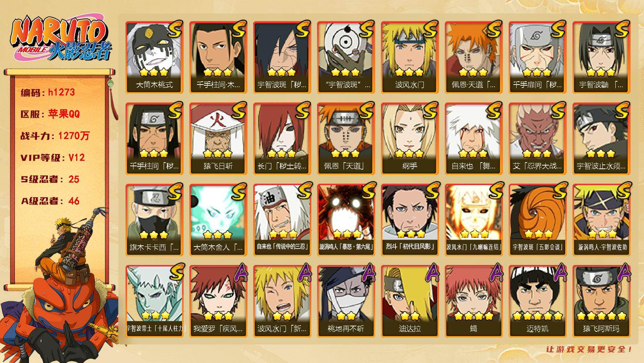The width and height of the screenshot is (644, 363).
Task: Click the S rank badge on 大筒木桃式
Action: [x=175, y=29]
